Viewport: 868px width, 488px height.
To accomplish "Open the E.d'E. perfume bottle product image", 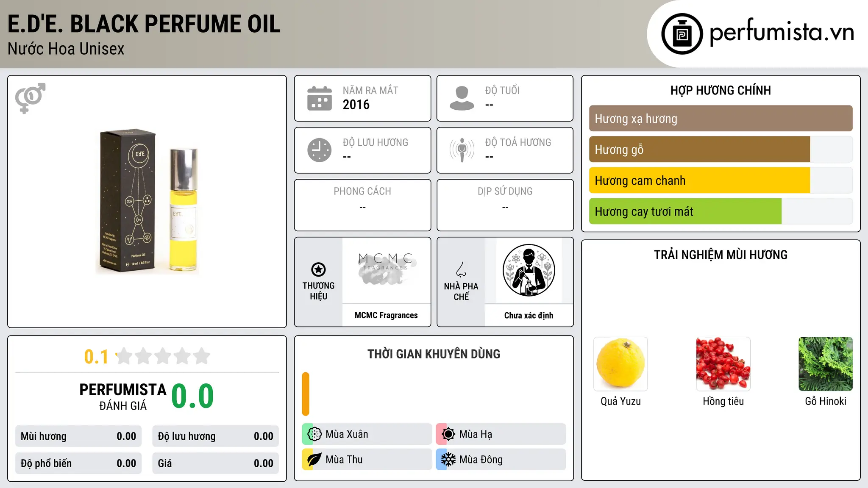I will 147,202.
